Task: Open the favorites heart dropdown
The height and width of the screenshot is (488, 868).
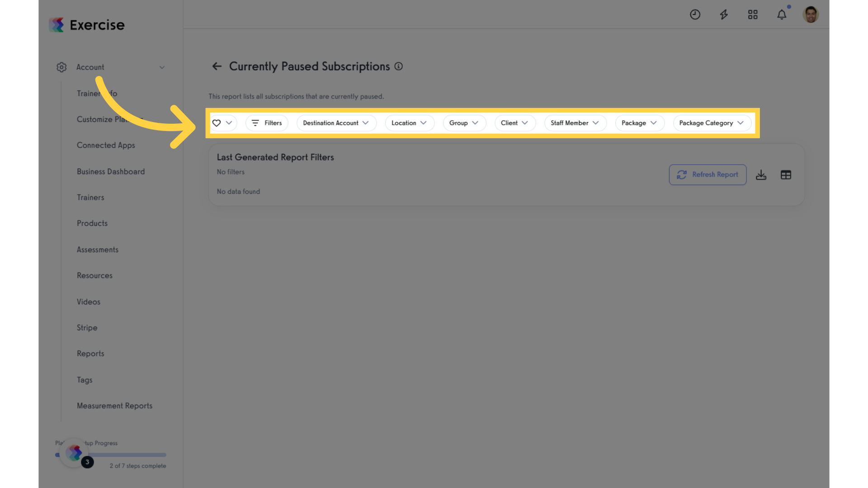Action: [x=222, y=123]
